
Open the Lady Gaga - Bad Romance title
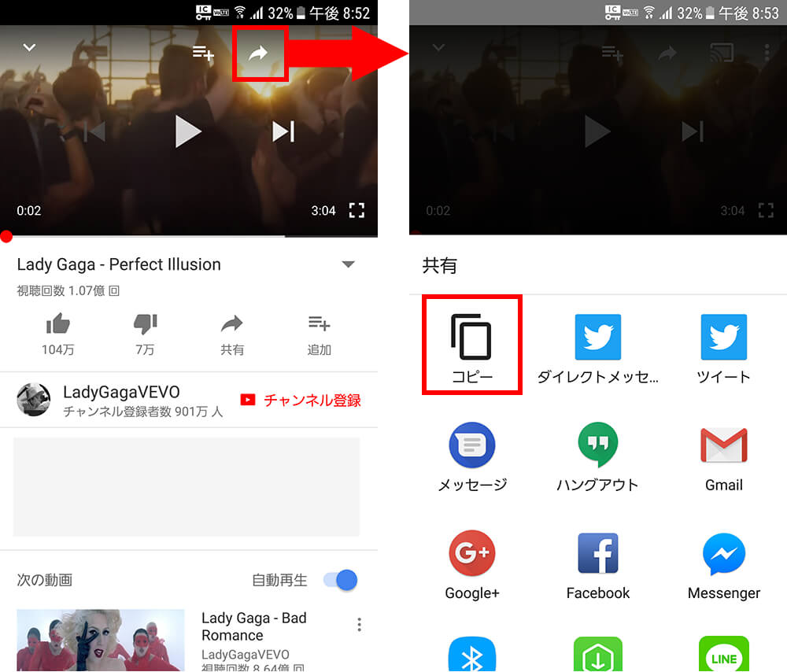tap(254, 626)
